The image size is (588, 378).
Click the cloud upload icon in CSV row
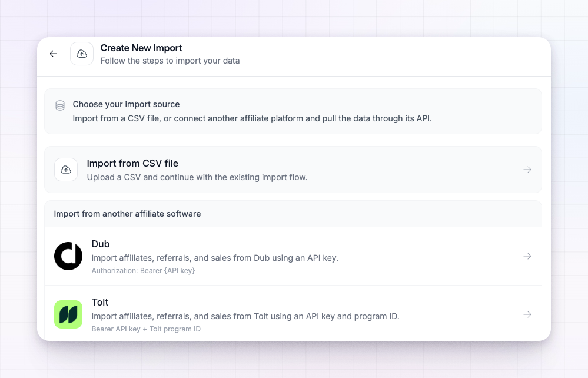click(x=66, y=170)
